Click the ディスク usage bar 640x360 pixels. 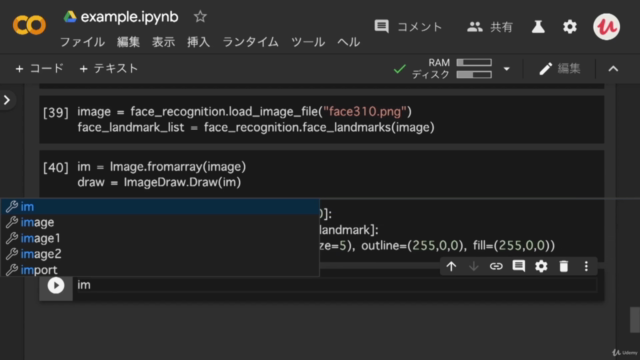[474, 75]
